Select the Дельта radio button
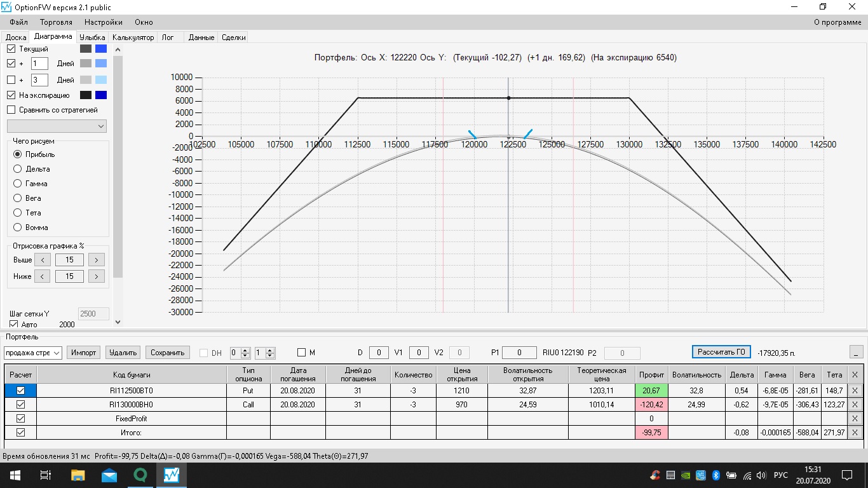Viewport: 868px width, 488px height. pos(18,169)
